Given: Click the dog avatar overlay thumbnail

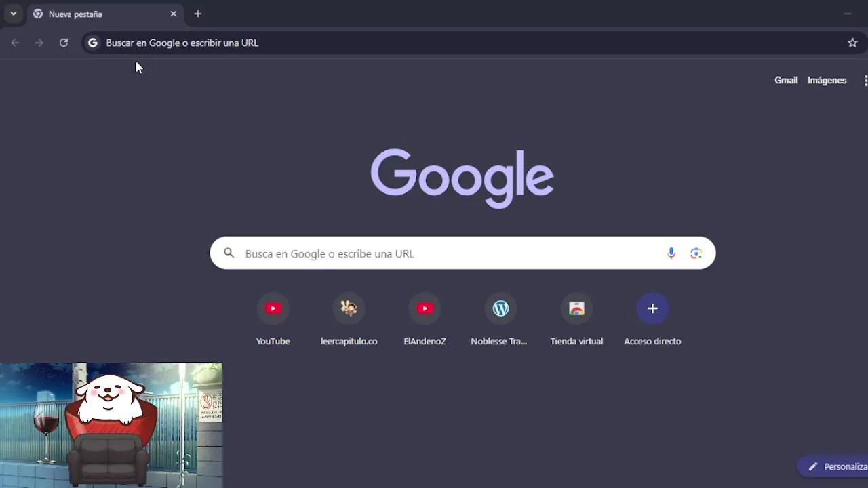Looking at the screenshot, I should pos(111,425).
